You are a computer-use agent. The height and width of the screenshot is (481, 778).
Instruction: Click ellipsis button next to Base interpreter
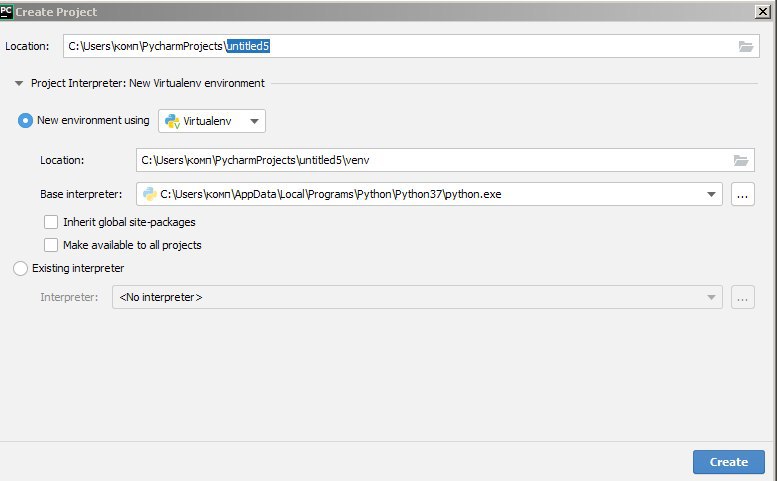[x=743, y=194]
